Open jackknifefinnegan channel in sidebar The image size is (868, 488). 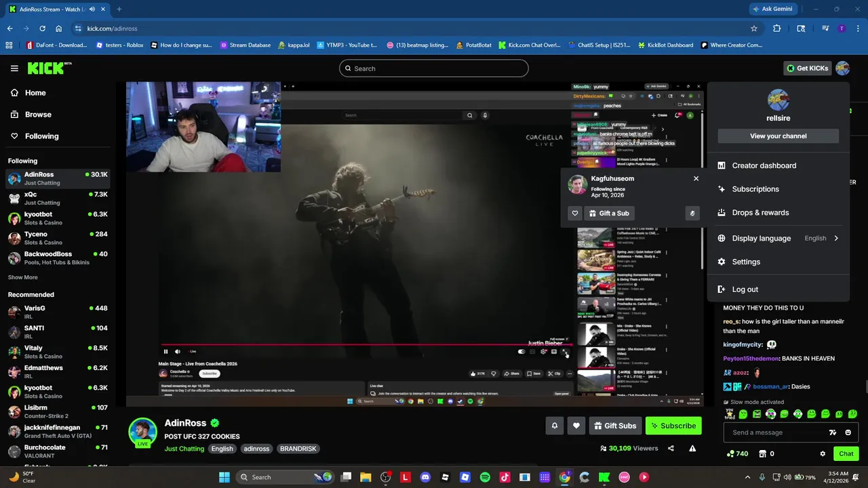coord(58,431)
